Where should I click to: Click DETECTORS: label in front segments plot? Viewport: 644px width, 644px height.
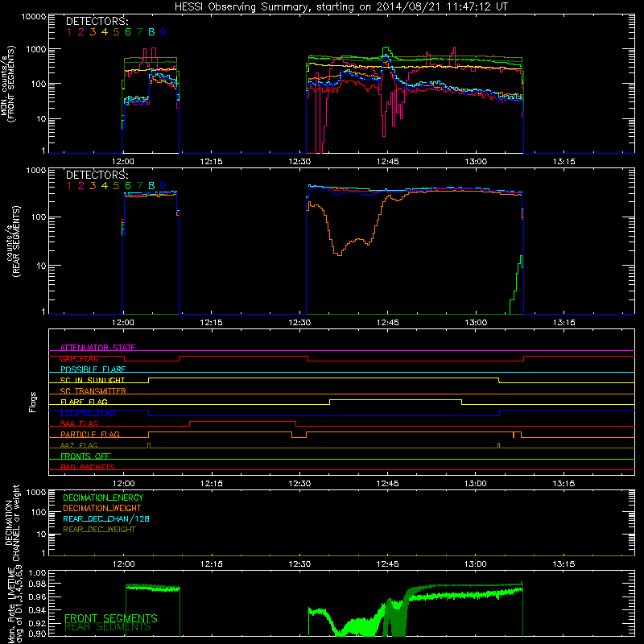coord(97,22)
